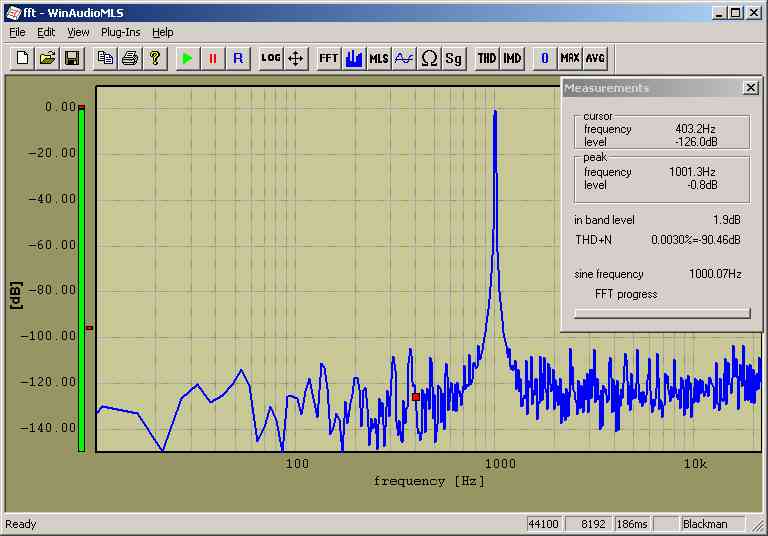Start measurement with the green play button
Viewport: 768px width, 536px height.
coord(187,58)
